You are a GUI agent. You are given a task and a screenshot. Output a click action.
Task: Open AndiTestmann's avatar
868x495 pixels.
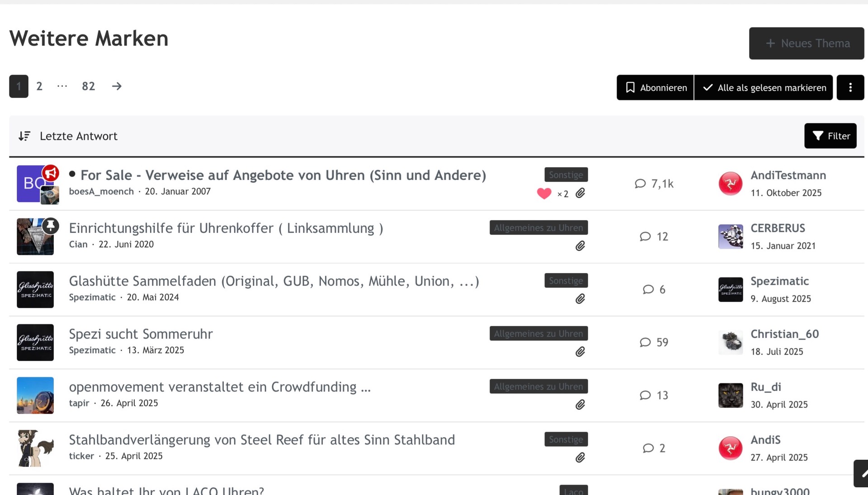pos(730,184)
